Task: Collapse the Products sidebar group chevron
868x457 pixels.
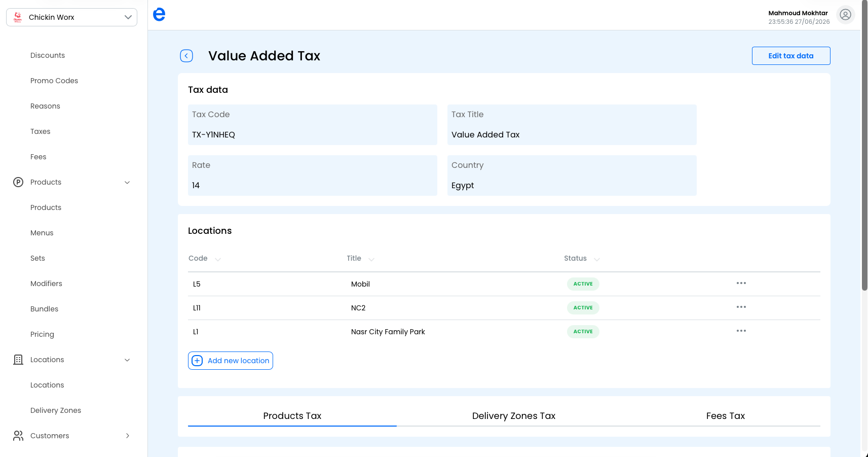Action: click(127, 183)
